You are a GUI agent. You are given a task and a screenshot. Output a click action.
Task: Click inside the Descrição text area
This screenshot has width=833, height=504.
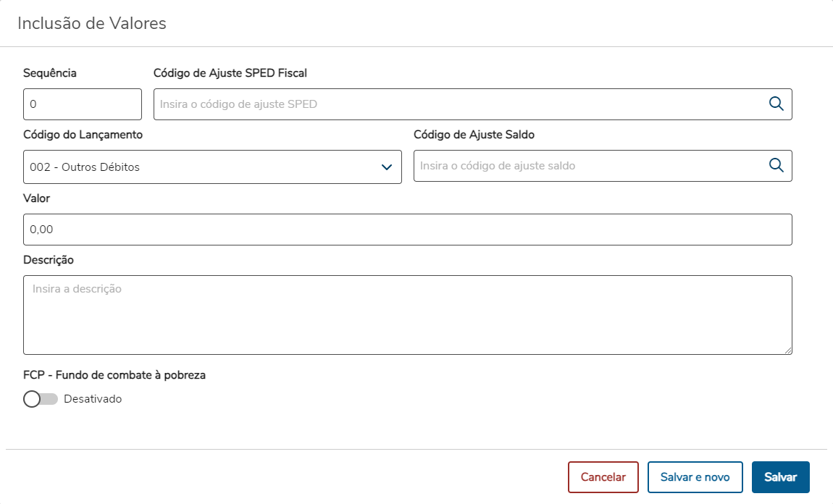[407, 315]
